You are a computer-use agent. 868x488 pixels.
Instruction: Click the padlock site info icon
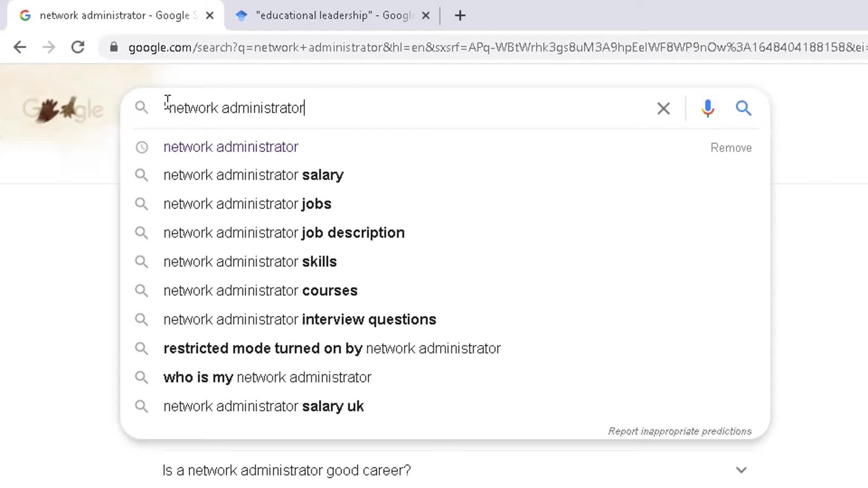tap(114, 47)
